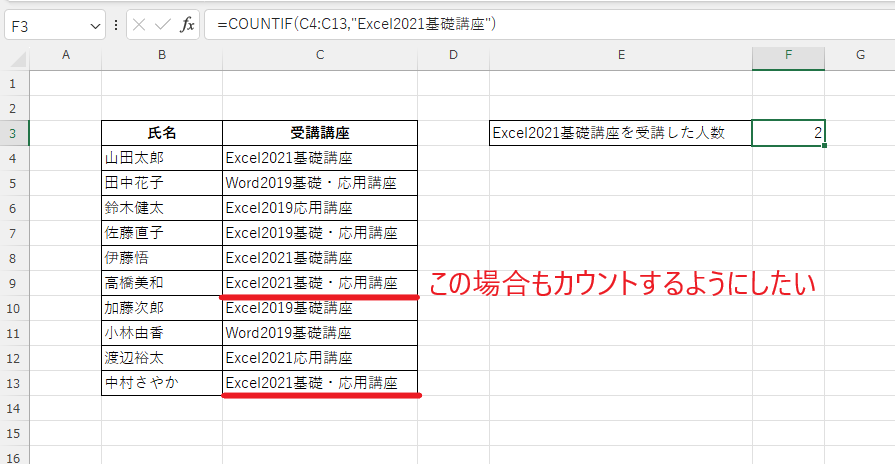Click cell 渡辺裕太
895x464 pixels.
(x=162, y=358)
